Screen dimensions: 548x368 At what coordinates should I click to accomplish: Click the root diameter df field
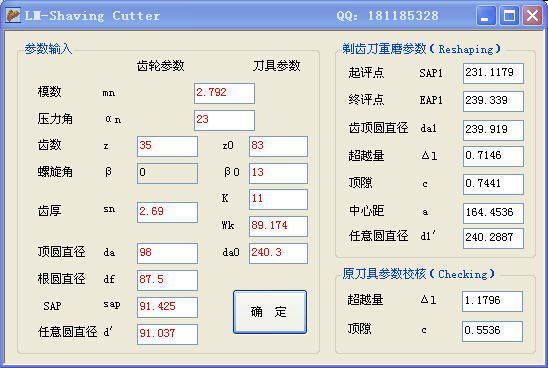167,280
